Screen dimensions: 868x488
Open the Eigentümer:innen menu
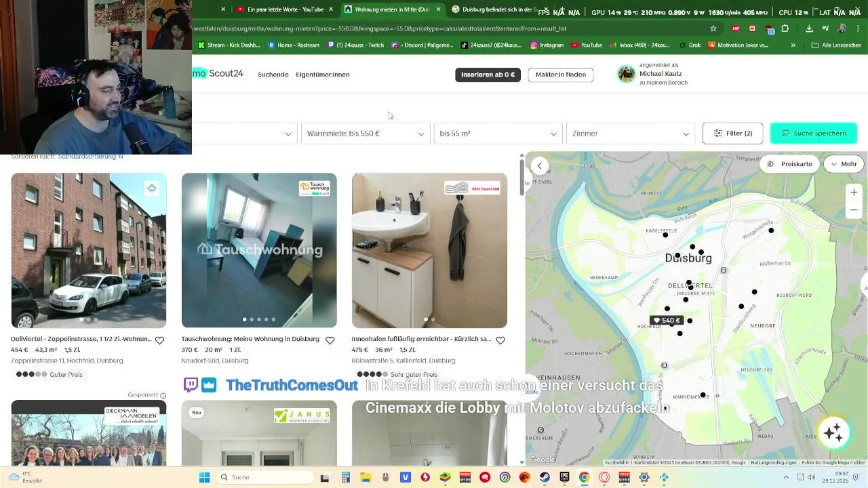(x=323, y=75)
